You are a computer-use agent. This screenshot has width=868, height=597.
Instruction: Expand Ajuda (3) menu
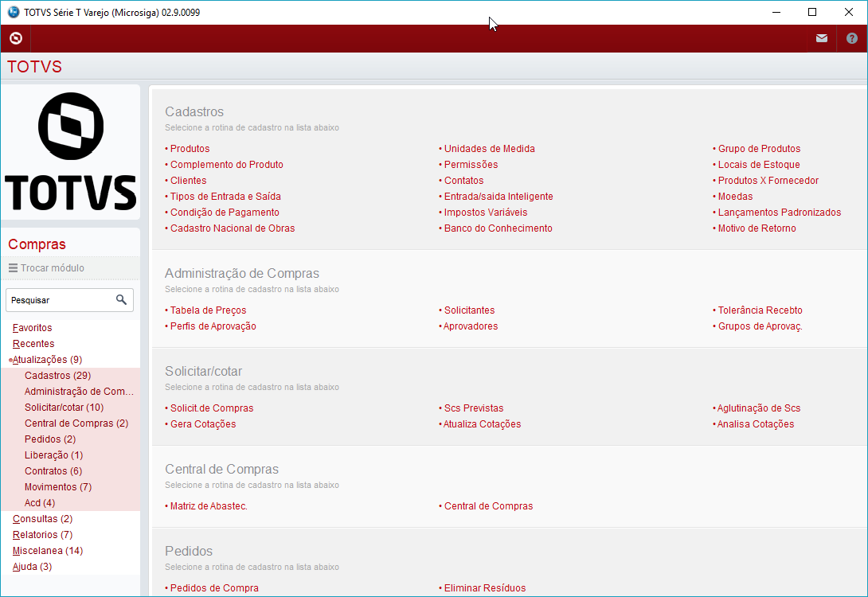tap(32, 567)
